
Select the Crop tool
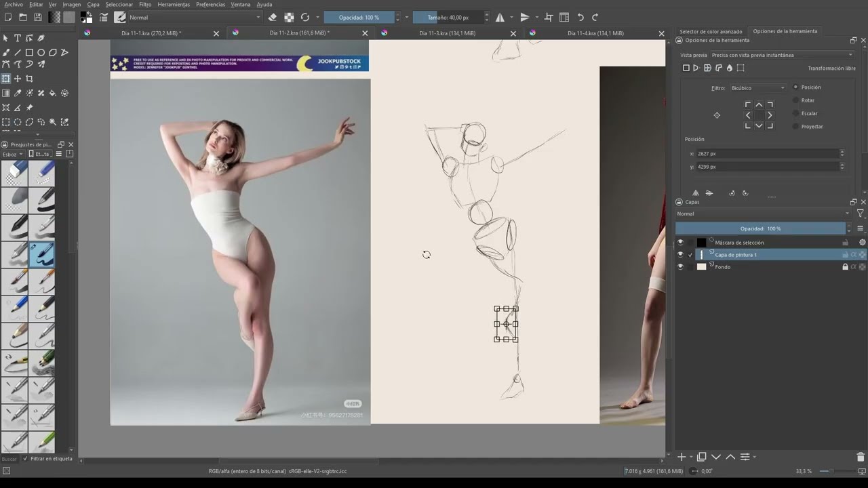coord(29,79)
